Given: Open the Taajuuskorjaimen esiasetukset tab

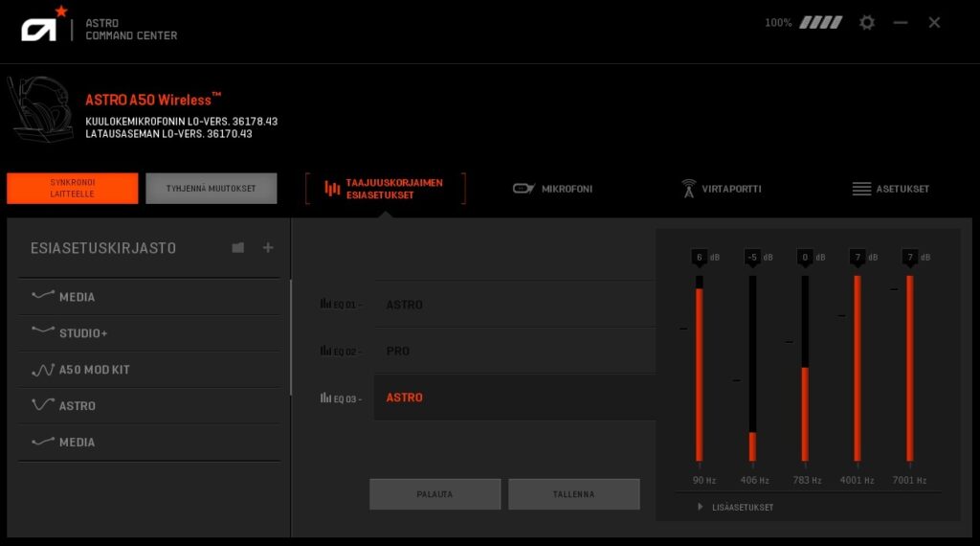Looking at the screenshot, I should click(x=386, y=189).
